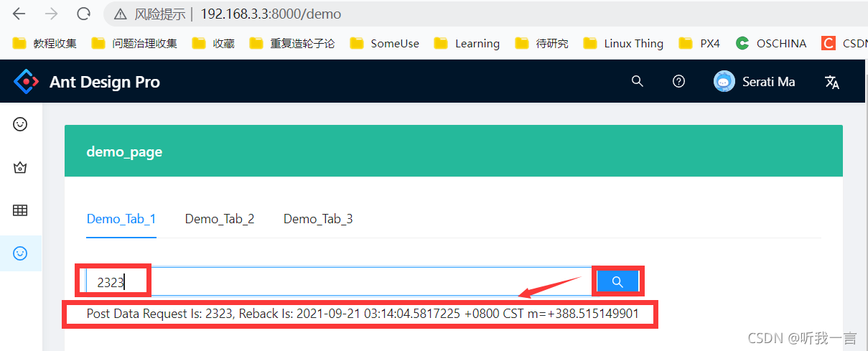Open the 教程收集 bookmark folder
The width and height of the screenshot is (868, 351).
point(45,43)
